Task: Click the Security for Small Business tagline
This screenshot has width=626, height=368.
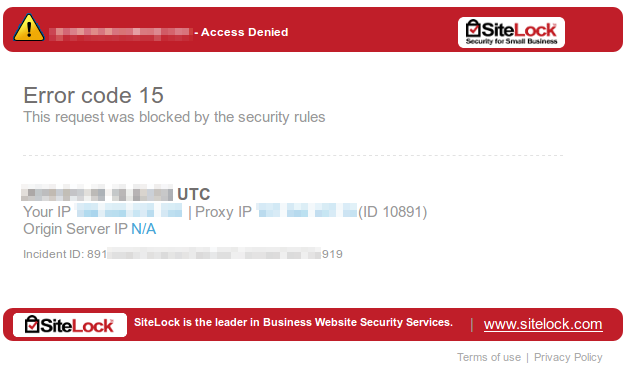Action: point(511,41)
